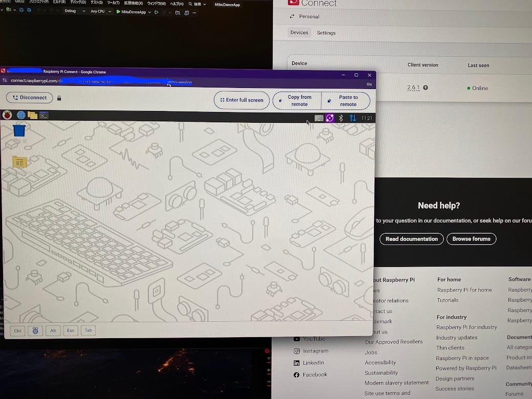Click the network arrows tray icon
The height and width of the screenshot is (399, 532).
pyautogui.click(x=352, y=118)
